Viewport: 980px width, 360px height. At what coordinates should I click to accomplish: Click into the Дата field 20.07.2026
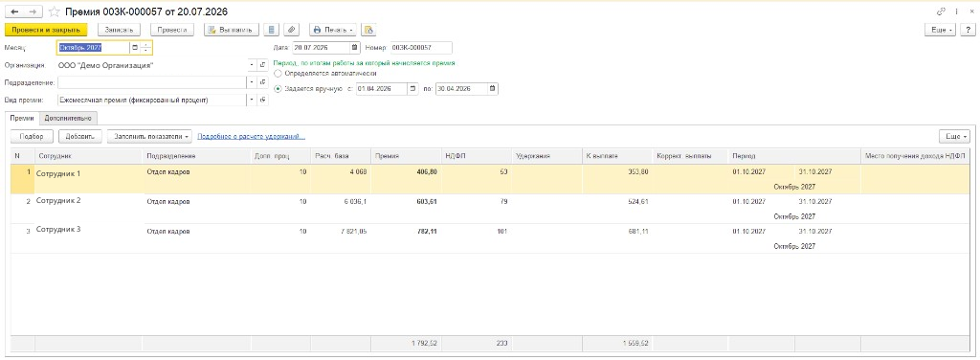coord(322,48)
